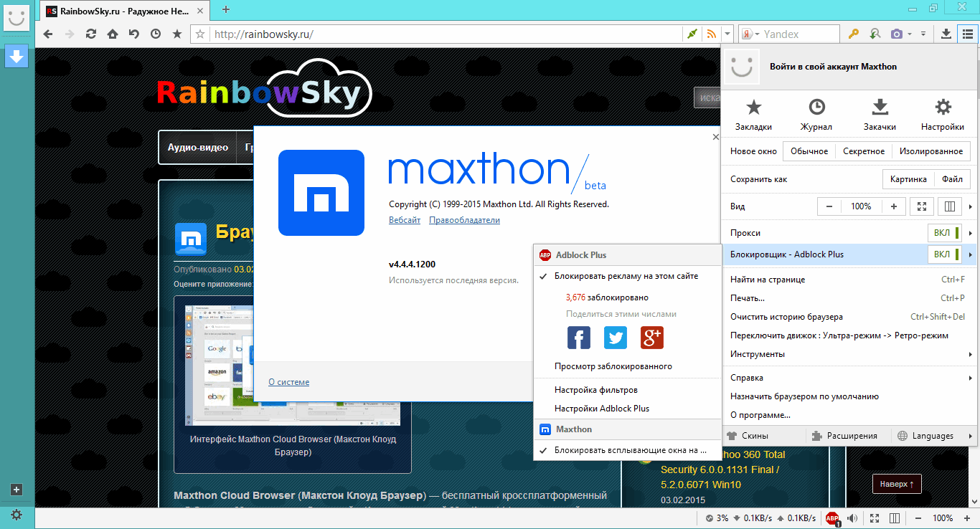Reload the page with the refresh icon

click(x=91, y=34)
